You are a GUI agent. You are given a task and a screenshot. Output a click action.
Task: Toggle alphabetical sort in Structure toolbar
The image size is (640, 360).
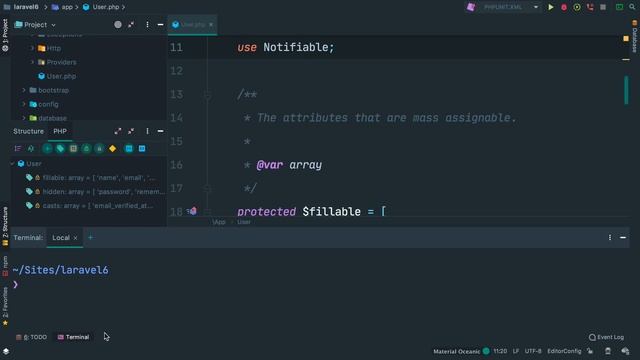pos(31,149)
